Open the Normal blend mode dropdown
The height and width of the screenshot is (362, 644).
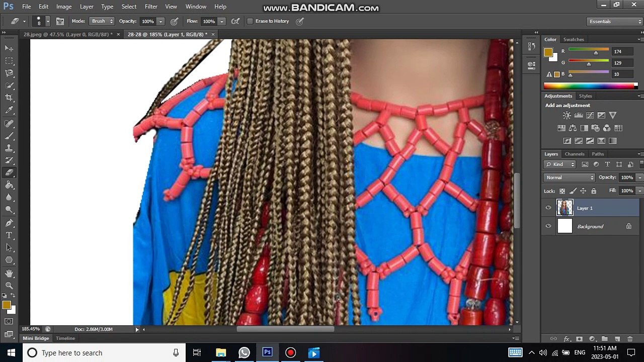570,177
